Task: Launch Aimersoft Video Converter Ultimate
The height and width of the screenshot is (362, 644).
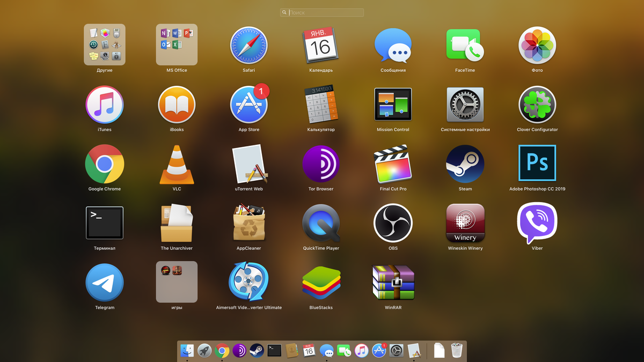Action: coord(248,282)
